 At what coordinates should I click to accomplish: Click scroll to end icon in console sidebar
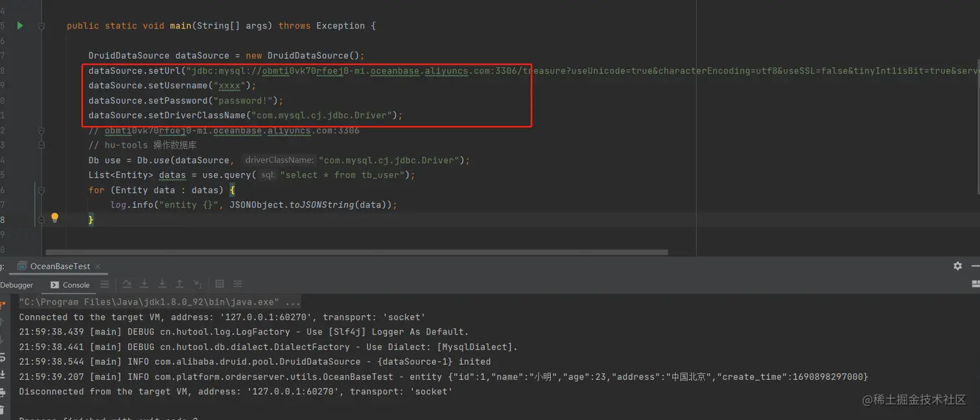click(3, 375)
